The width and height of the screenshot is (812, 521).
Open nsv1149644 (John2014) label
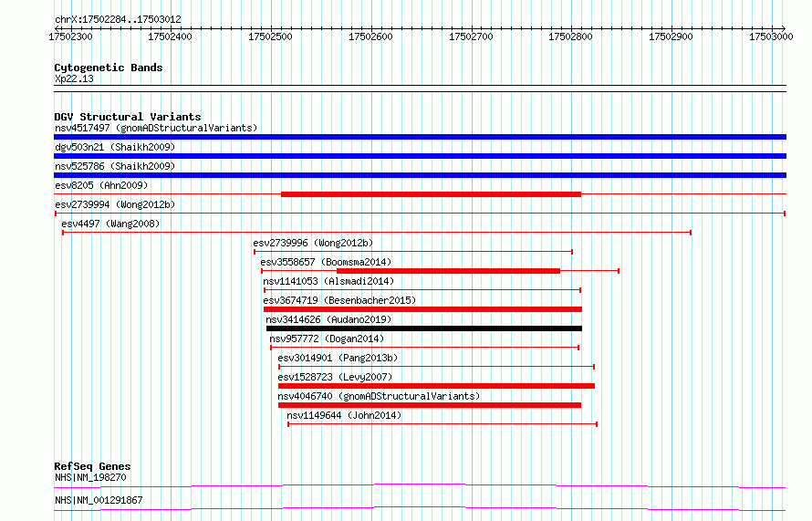point(344,415)
